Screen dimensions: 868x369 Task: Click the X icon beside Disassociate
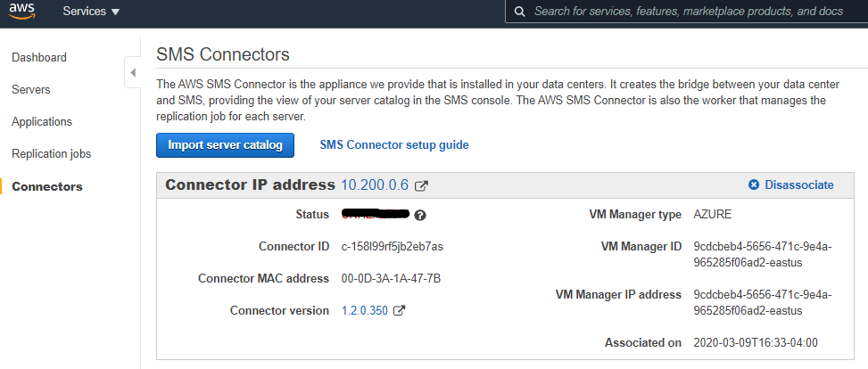pyautogui.click(x=754, y=185)
